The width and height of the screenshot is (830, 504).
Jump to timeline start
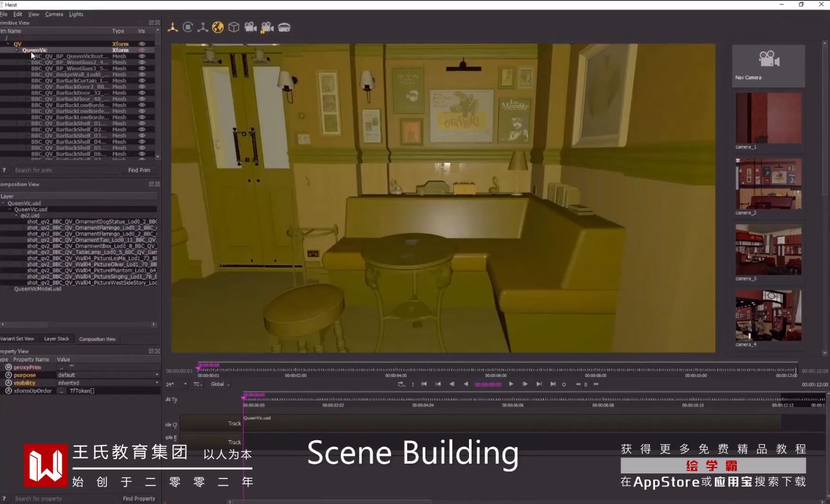tap(424, 384)
